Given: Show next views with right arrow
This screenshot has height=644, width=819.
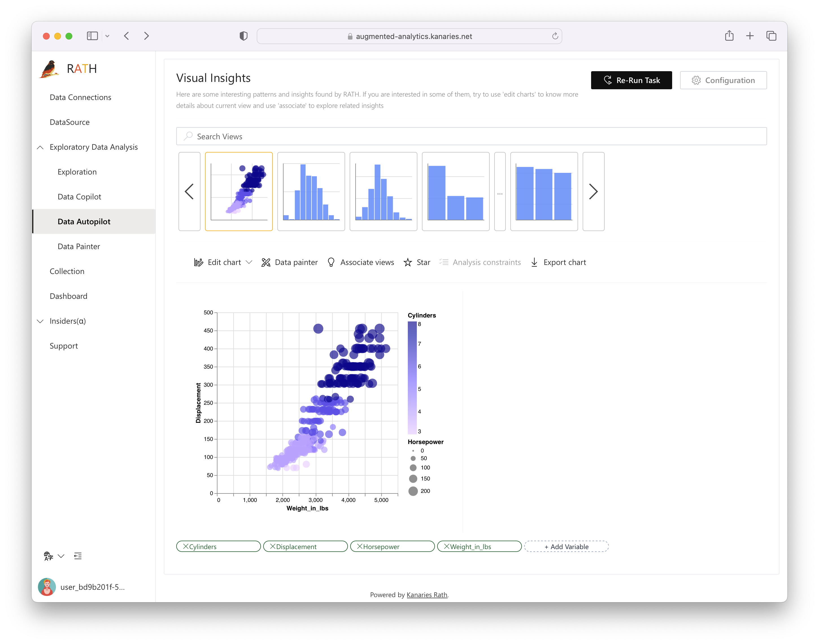Looking at the screenshot, I should click(593, 192).
